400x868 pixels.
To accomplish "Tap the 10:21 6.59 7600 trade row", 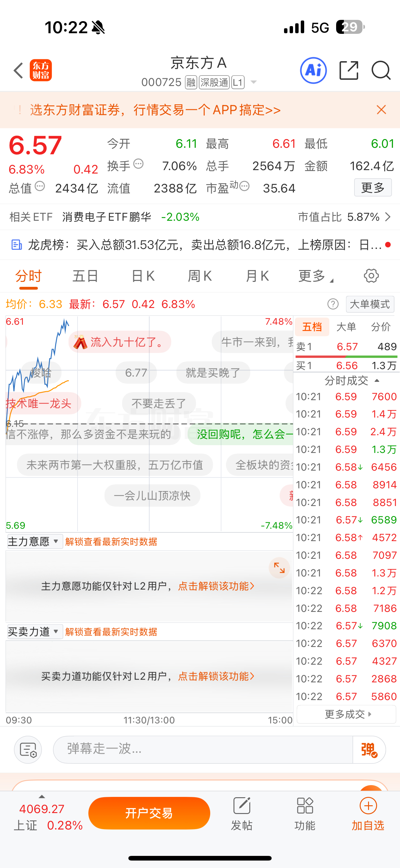I will tap(346, 397).
